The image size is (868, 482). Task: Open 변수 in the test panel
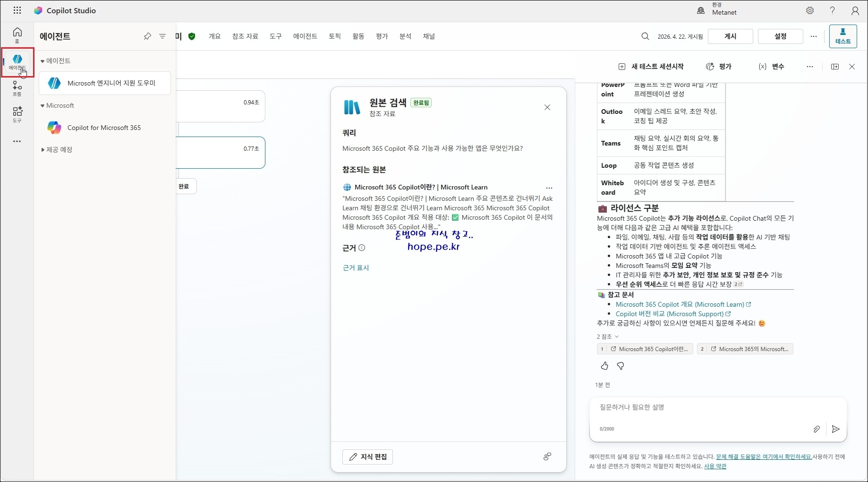pos(771,67)
